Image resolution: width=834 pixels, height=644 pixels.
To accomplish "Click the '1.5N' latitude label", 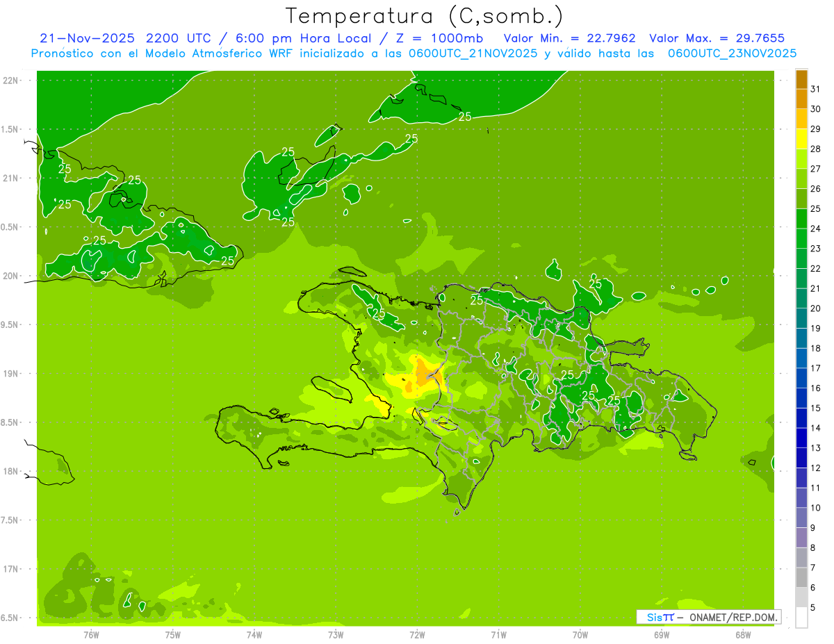I will click(x=10, y=129).
